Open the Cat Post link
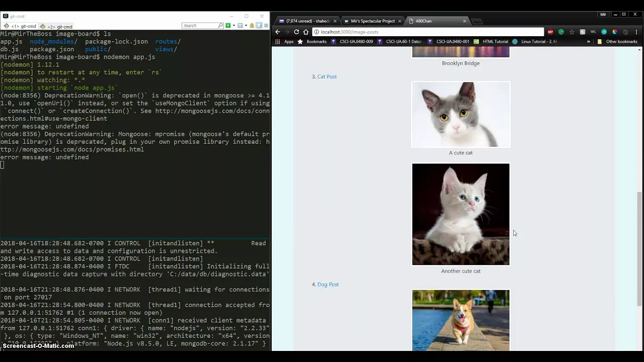 click(x=327, y=76)
